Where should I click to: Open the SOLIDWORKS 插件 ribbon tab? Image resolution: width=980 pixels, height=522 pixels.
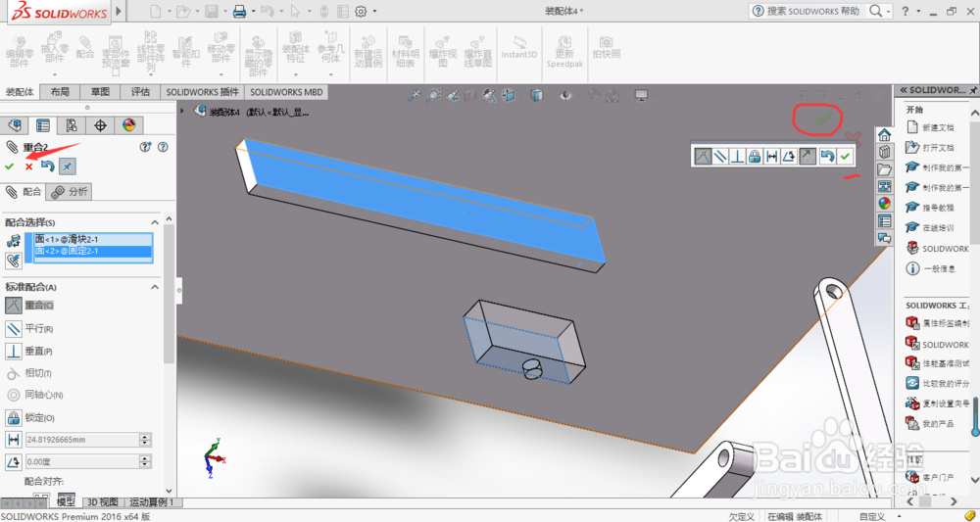click(203, 92)
